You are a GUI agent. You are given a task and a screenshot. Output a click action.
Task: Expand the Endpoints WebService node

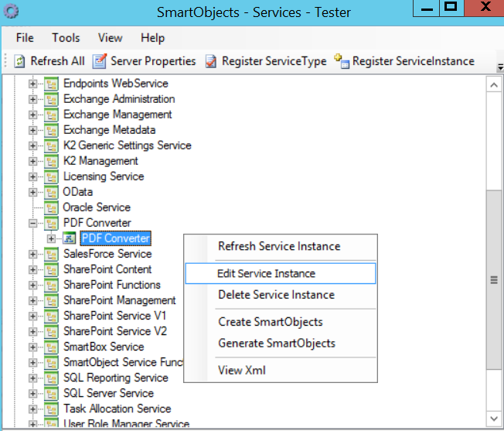click(32, 84)
